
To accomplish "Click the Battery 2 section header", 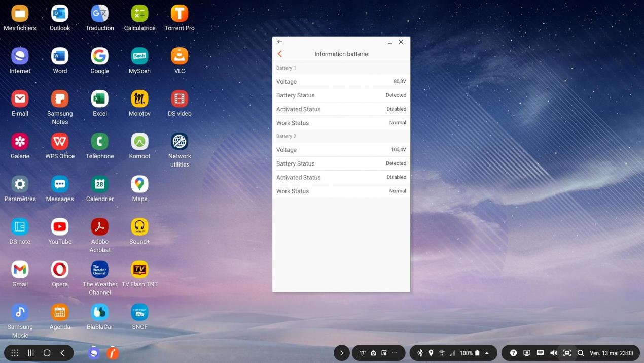I will point(341,136).
